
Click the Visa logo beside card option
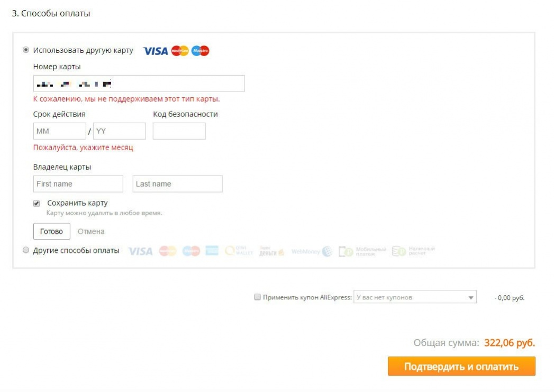click(x=156, y=51)
